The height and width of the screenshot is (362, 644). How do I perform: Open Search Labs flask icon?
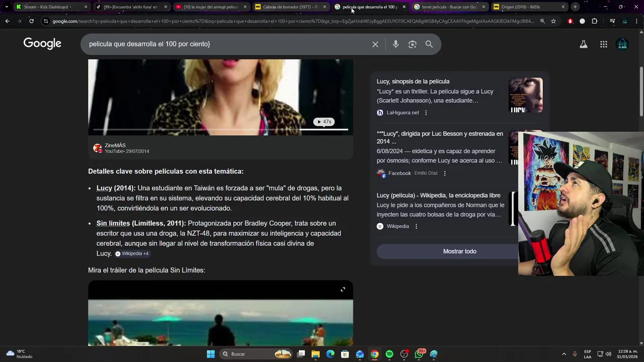pos(584,44)
